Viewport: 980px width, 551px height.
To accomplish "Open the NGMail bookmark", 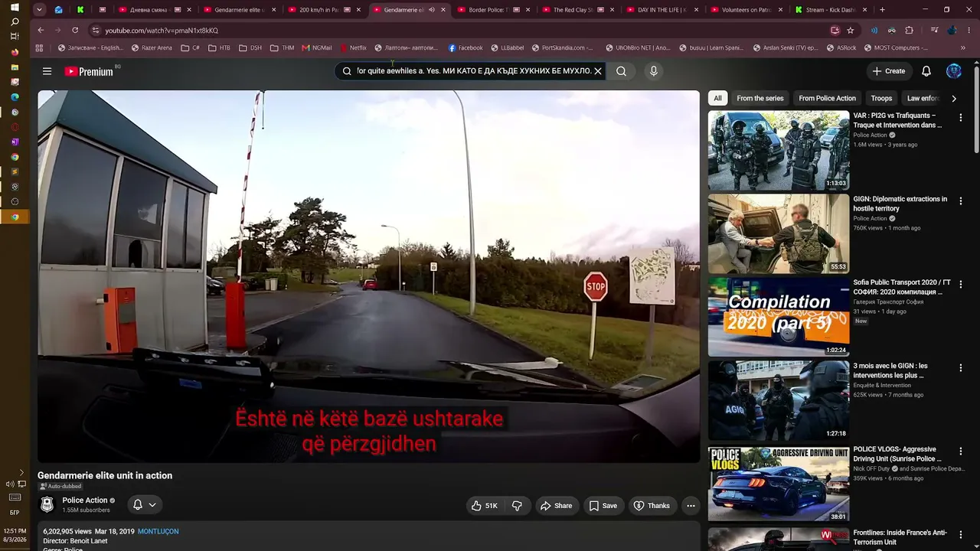I will click(x=317, y=47).
